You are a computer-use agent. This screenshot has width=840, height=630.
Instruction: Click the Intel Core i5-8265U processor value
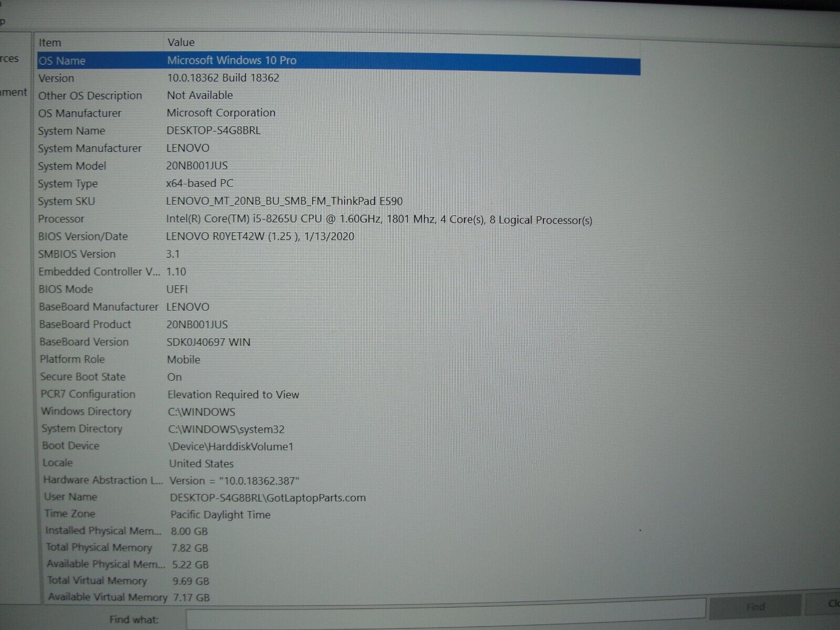(x=379, y=219)
